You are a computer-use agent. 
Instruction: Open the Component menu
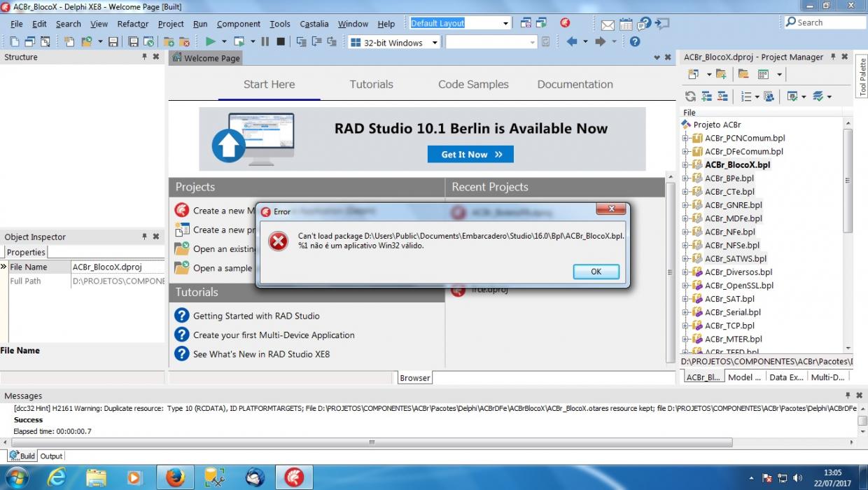pos(239,24)
